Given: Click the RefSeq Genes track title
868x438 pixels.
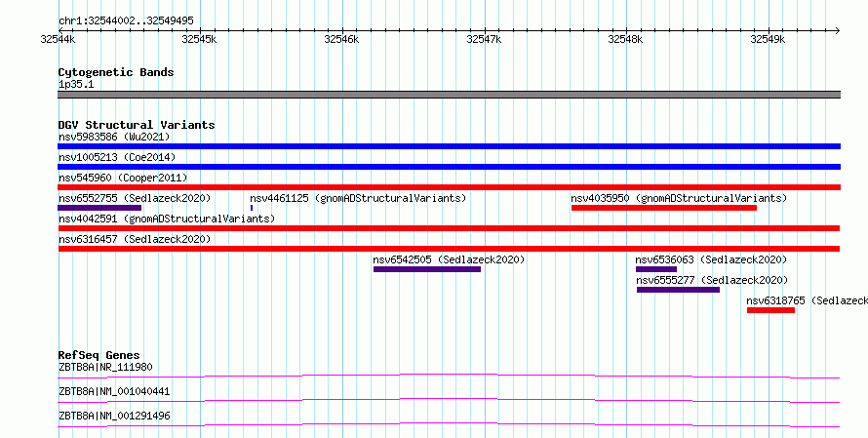Looking at the screenshot, I should coord(99,355).
